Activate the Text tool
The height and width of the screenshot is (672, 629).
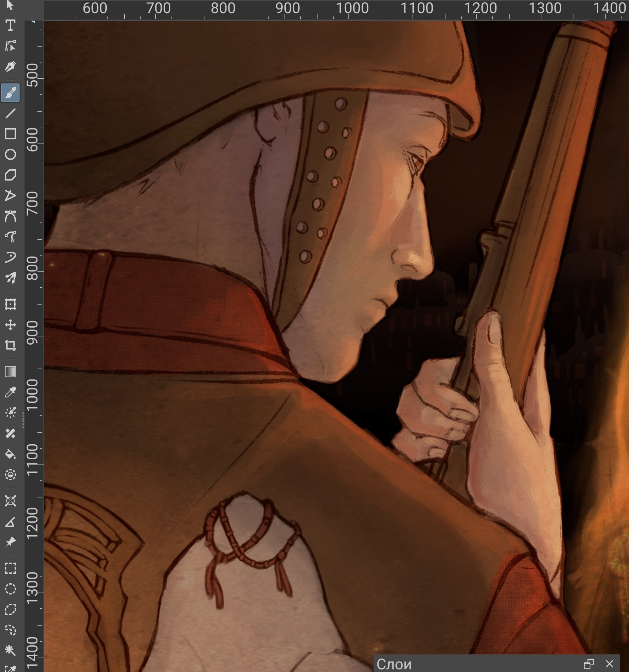(x=10, y=25)
